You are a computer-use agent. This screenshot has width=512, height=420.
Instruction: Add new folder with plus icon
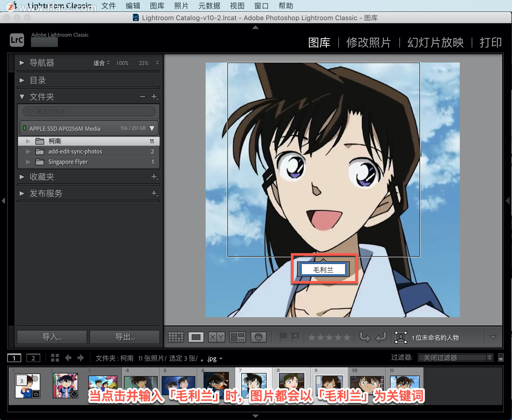(x=154, y=97)
